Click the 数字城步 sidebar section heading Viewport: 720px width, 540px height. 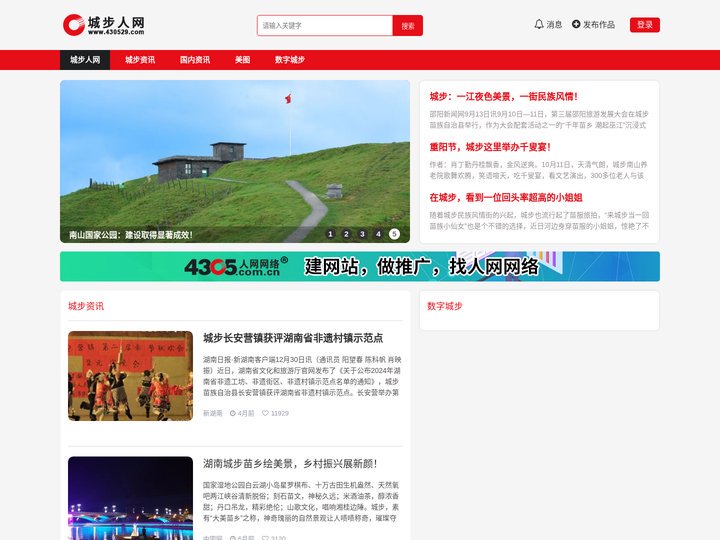(x=444, y=306)
